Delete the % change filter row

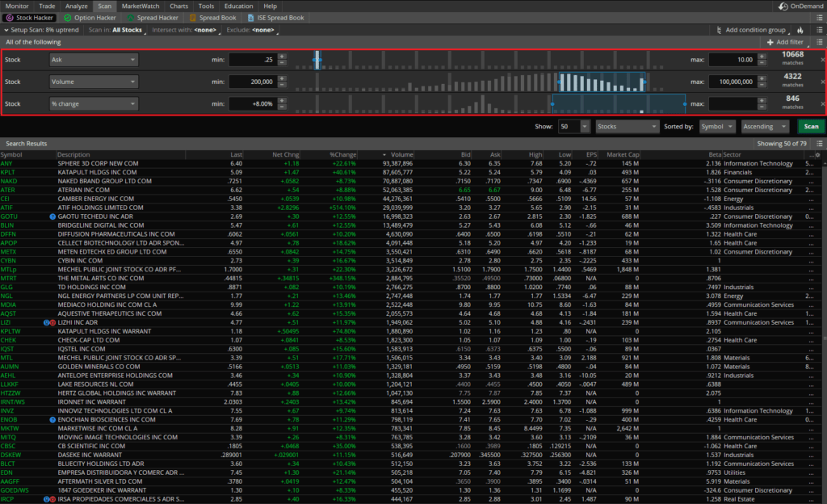tap(822, 103)
